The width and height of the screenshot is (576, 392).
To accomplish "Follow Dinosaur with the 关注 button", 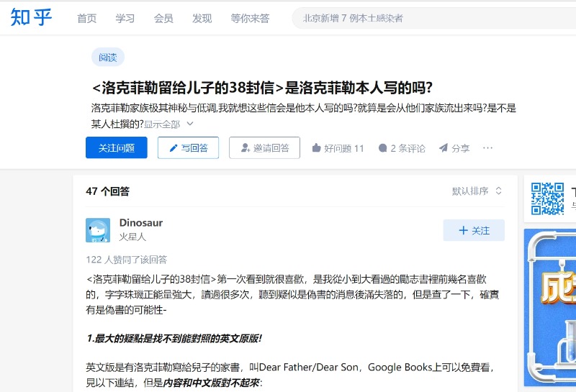I will coord(474,230).
